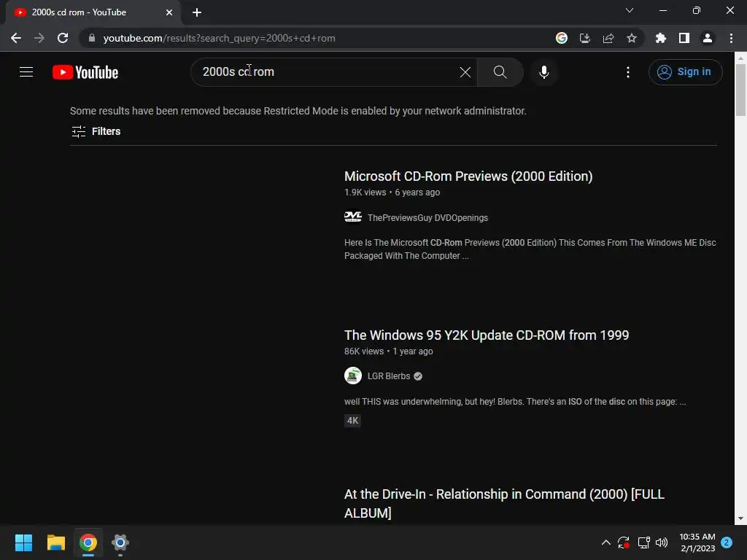Click the 4K quality badge
This screenshot has width=747, height=560.
pos(352,421)
